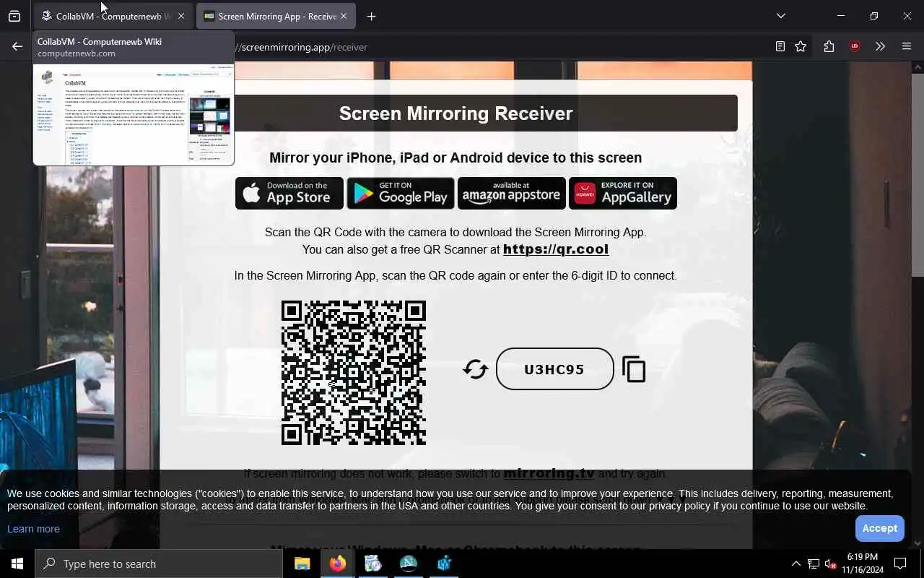This screenshot has height=578, width=924.
Task: Open the Learn more cookie link
Action: [x=33, y=529]
